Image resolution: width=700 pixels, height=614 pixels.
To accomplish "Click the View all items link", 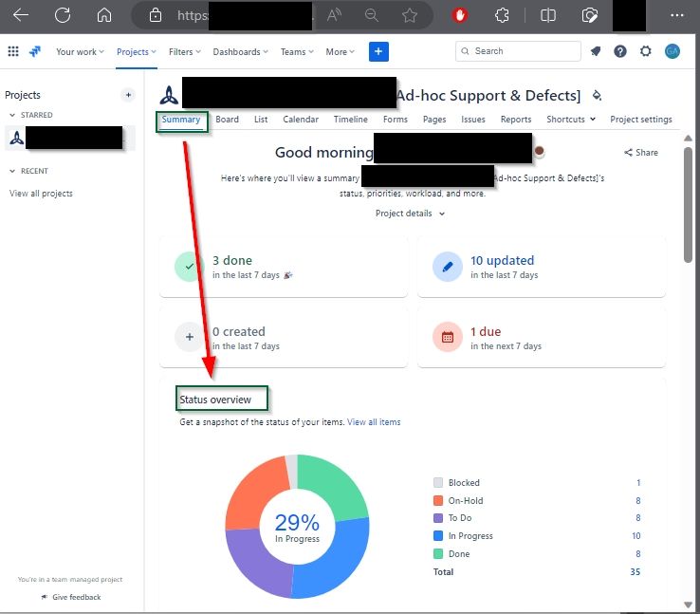I will (374, 422).
